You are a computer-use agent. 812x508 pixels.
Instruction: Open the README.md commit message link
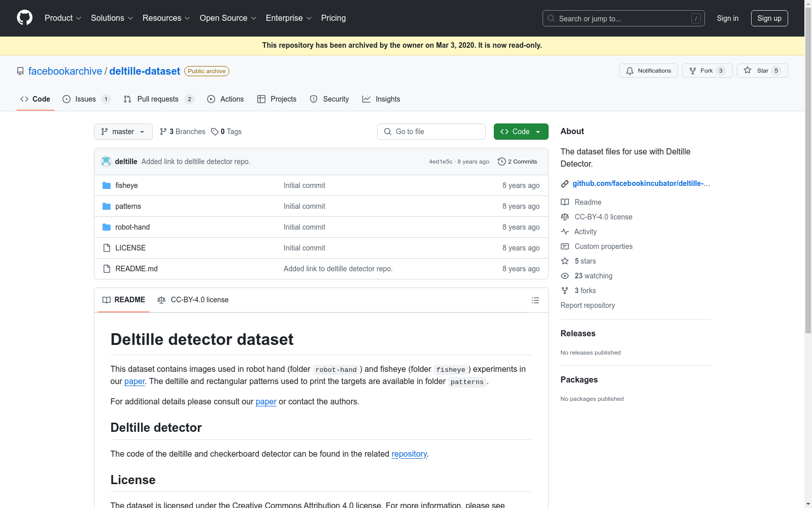(x=338, y=269)
